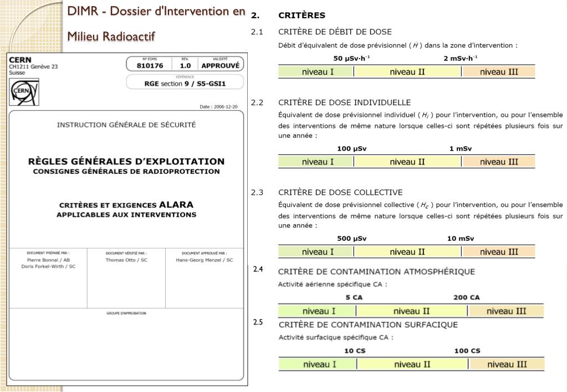Click niveau III bar under contamination surfacique

click(x=507, y=364)
